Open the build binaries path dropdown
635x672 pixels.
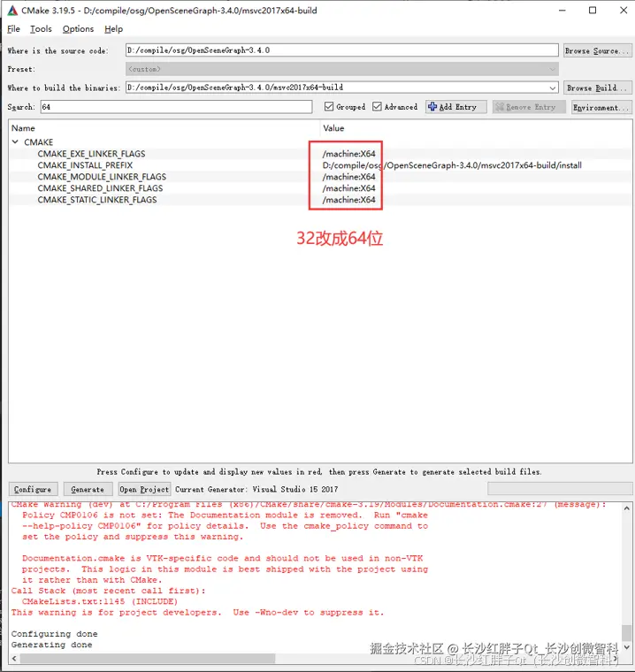coord(553,88)
